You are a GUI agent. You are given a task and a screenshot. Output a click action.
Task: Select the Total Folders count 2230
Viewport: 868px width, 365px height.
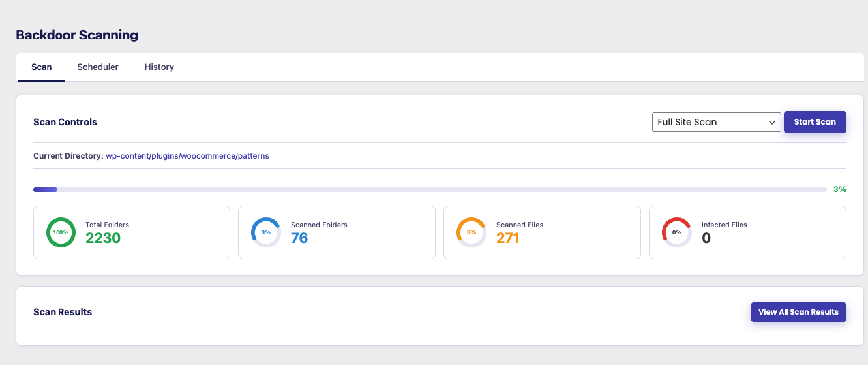pos(103,238)
